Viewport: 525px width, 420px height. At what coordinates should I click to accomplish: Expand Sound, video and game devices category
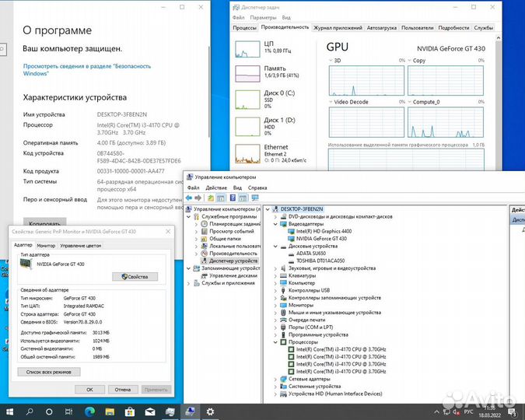275,268
